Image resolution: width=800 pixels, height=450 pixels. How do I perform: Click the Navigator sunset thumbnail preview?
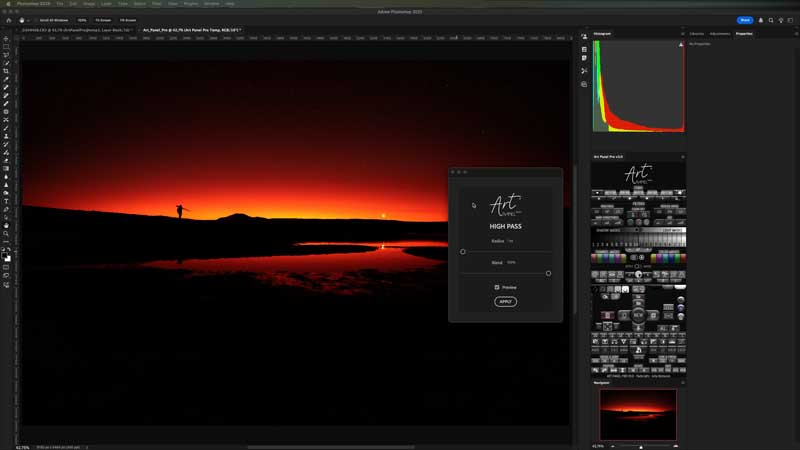(x=637, y=412)
